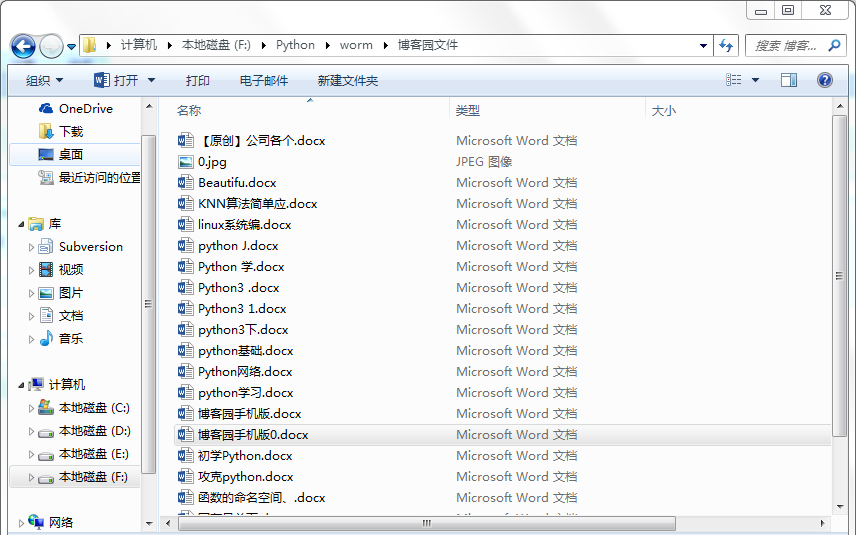Select file 博客园手机版0.docx
Screen dimensions: 856x535
tap(253, 435)
